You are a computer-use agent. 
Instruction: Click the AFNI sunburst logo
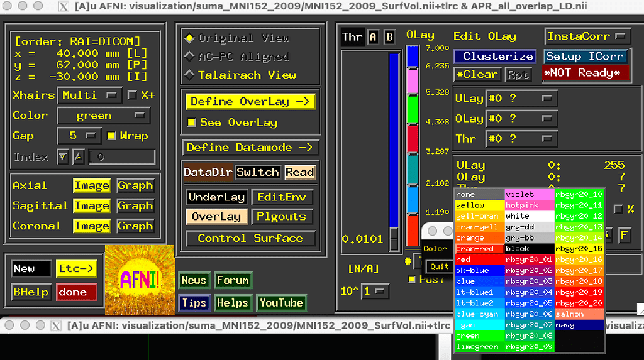point(140,280)
